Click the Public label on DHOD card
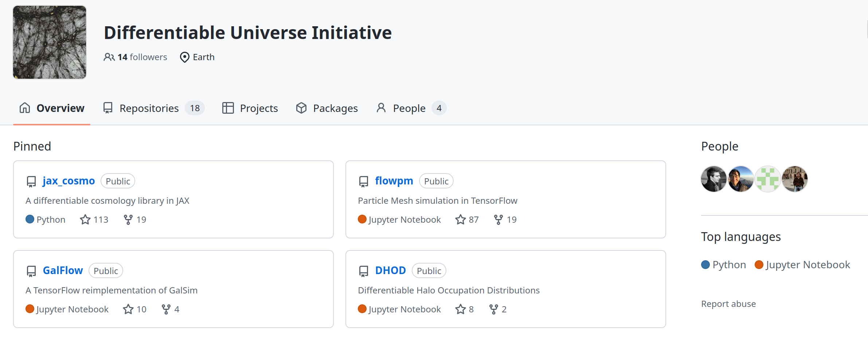This screenshot has height=347, width=868. coord(429,271)
